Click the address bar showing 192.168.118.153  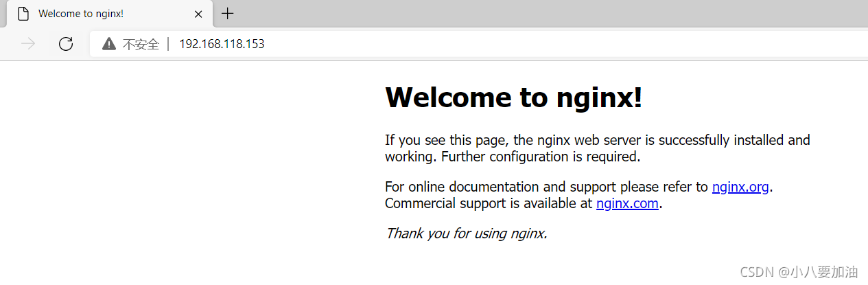(480, 44)
